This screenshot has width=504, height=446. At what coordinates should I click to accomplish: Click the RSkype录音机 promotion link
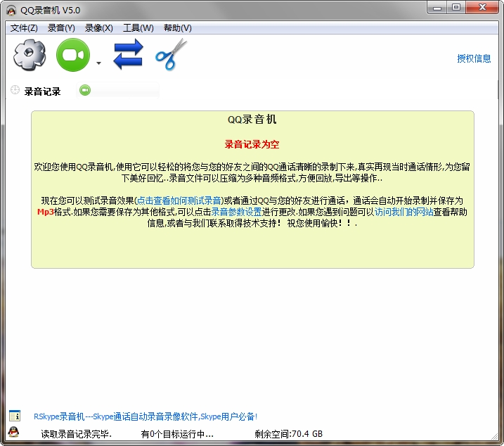[146, 416]
